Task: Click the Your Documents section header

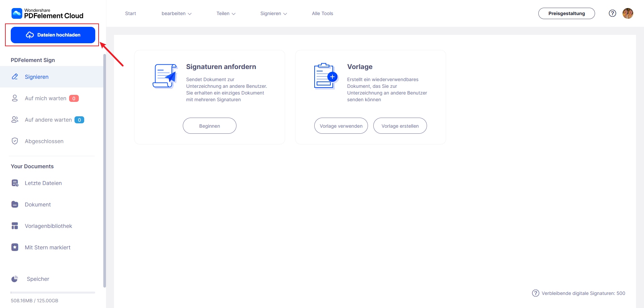Action: 32,166
